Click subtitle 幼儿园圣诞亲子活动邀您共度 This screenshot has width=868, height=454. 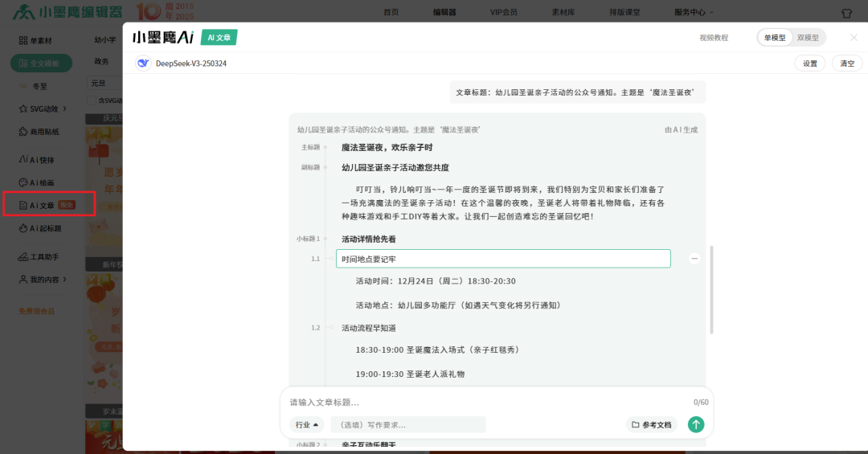[x=395, y=167]
